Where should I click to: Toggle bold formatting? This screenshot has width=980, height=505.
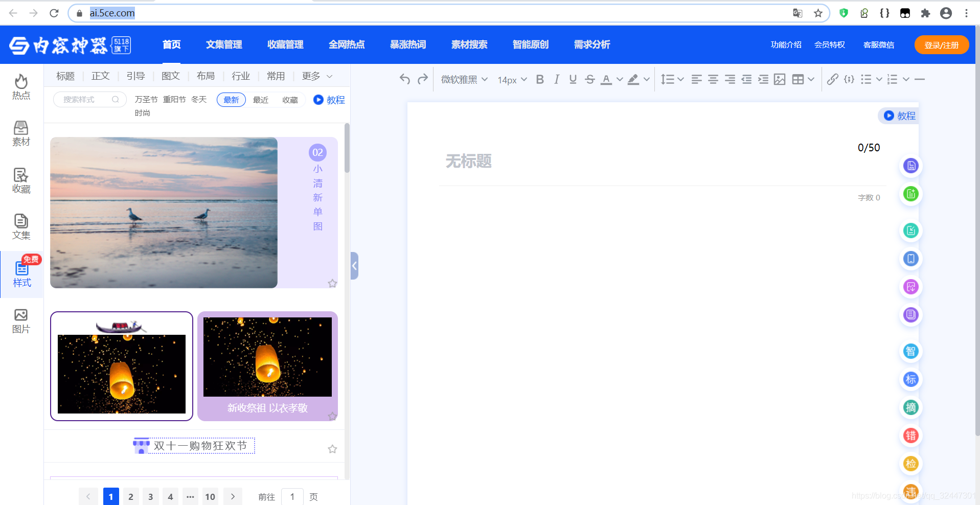540,79
